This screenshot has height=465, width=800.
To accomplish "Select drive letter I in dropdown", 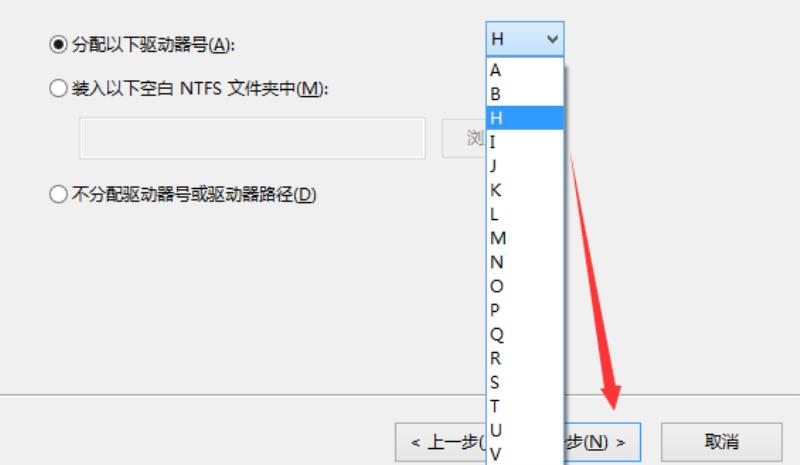I will (525, 142).
